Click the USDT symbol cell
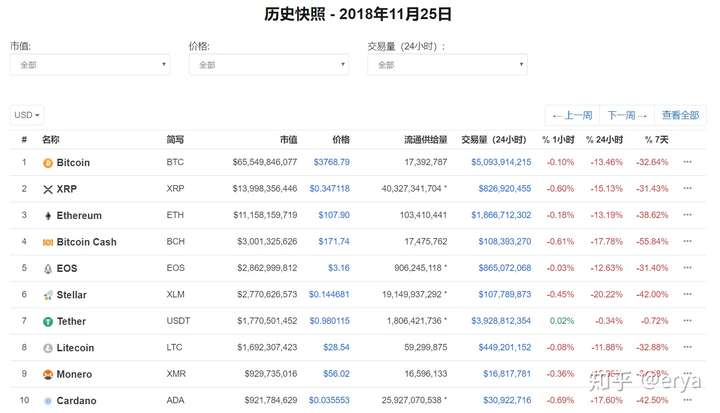 pyautogui.click(x=178, y=321)
